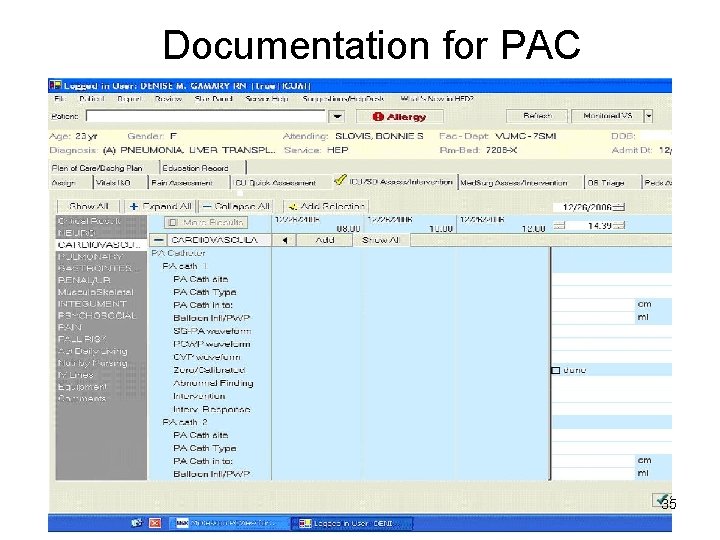Click the Add Selection button icon
This screenshot has height=540, width=720.
293,207
